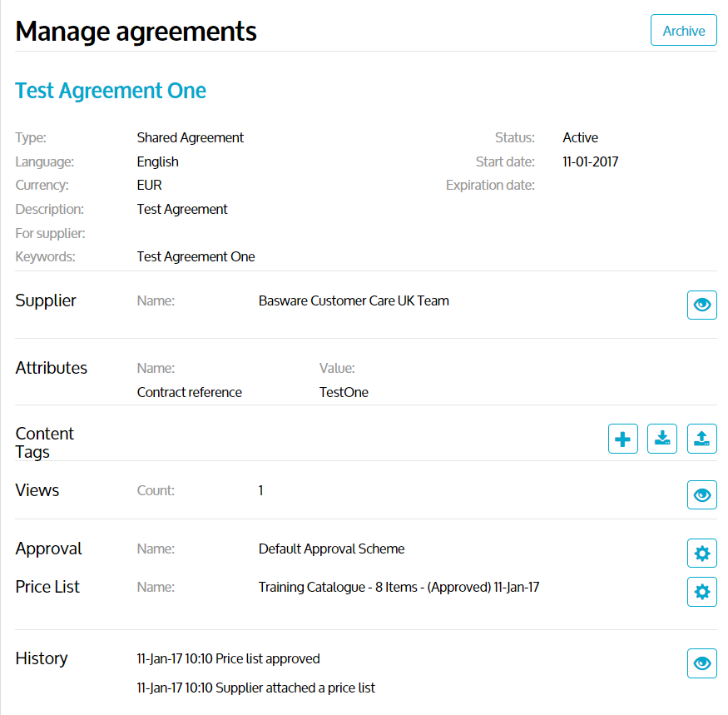Click the Contract reference attribute name
This screenshot has width=728, height=715.
pos(189,393)
